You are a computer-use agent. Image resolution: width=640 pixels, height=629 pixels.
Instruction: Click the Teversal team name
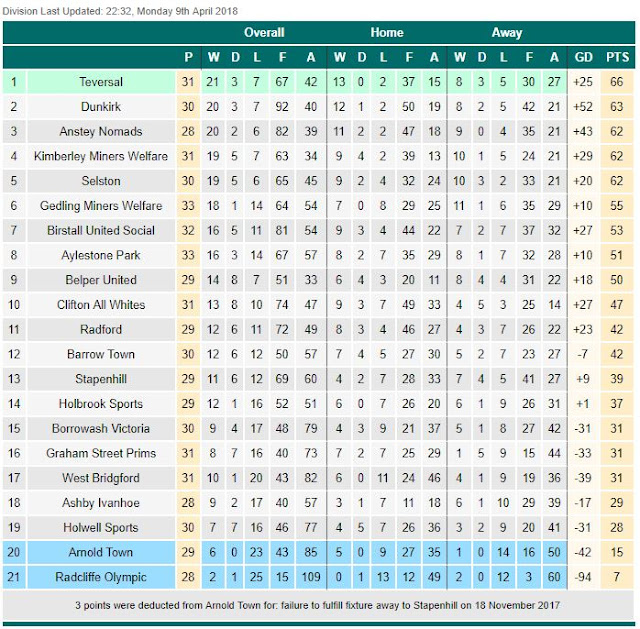coord(101,82)
